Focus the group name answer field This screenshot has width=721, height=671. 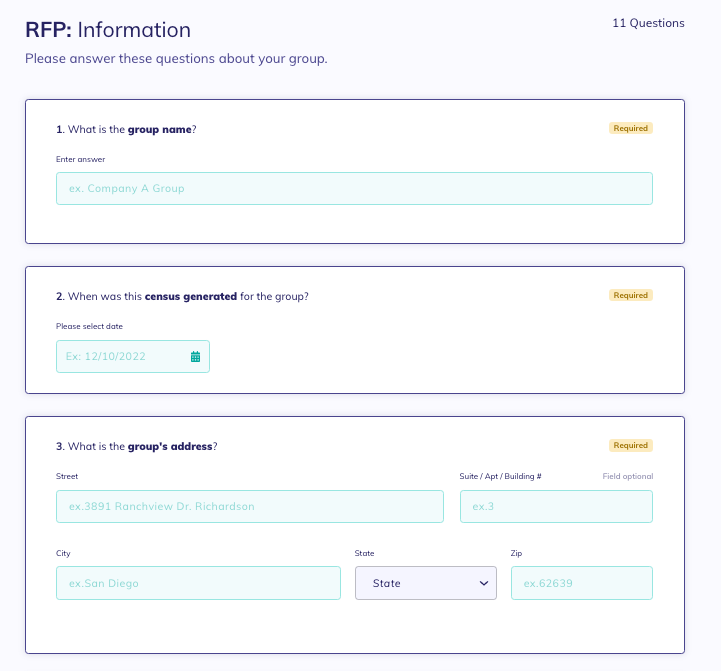(x=354, y=189)
